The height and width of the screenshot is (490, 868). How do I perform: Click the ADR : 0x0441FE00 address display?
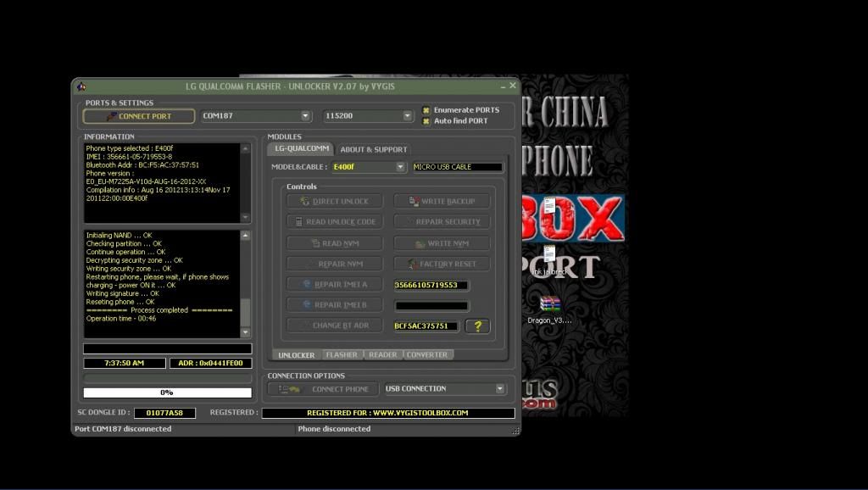click(x=210, y=363)
